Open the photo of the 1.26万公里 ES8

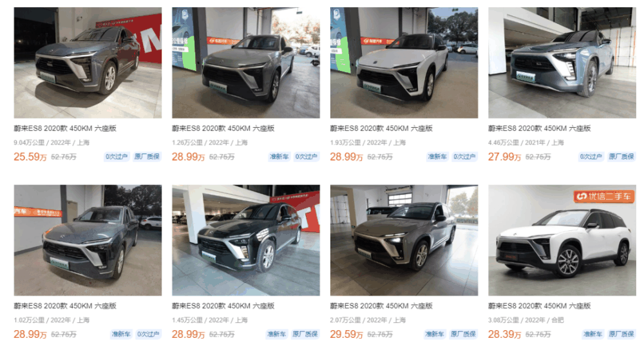[x=245, y=63]
